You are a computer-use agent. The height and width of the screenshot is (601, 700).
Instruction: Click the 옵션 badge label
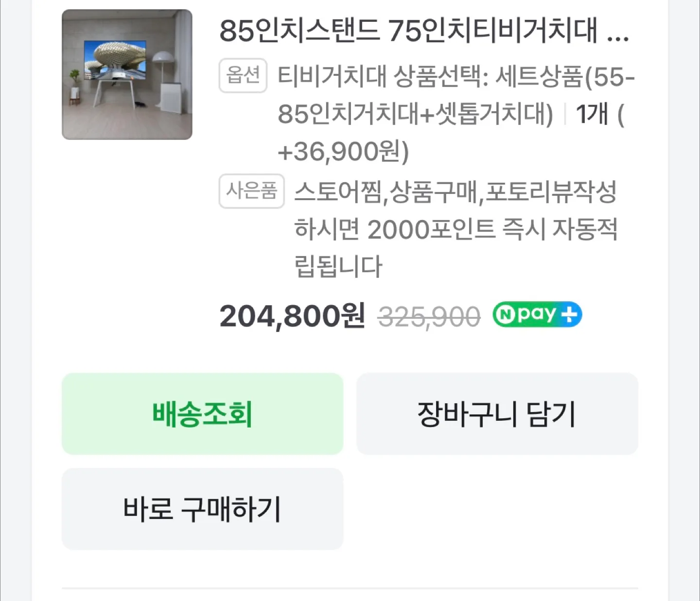click(x=243, y=75)
